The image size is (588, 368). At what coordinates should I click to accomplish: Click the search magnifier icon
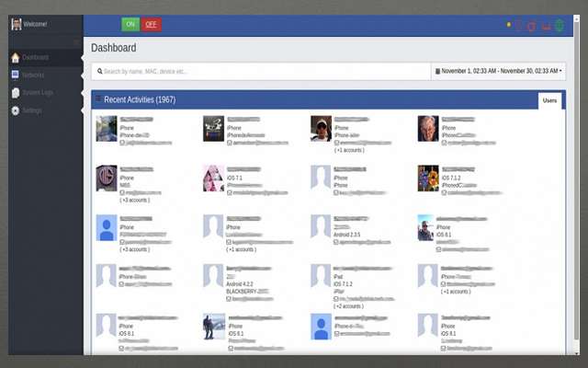(99, 71)
